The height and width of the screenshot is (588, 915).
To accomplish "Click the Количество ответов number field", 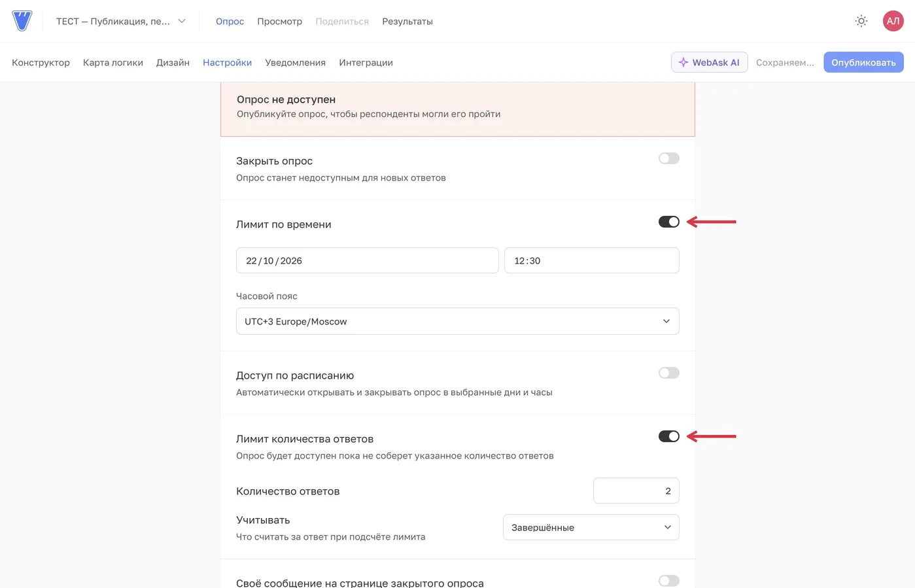I will (x=636, y=491).
